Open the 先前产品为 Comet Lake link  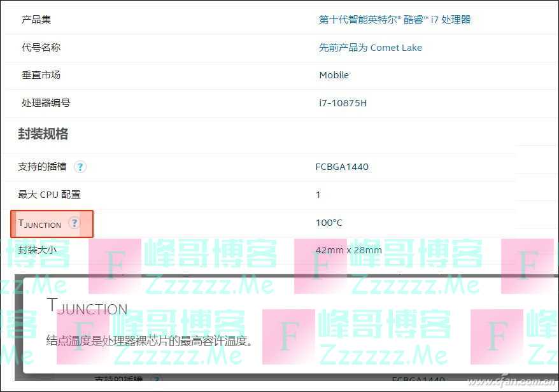pos(370,48)
